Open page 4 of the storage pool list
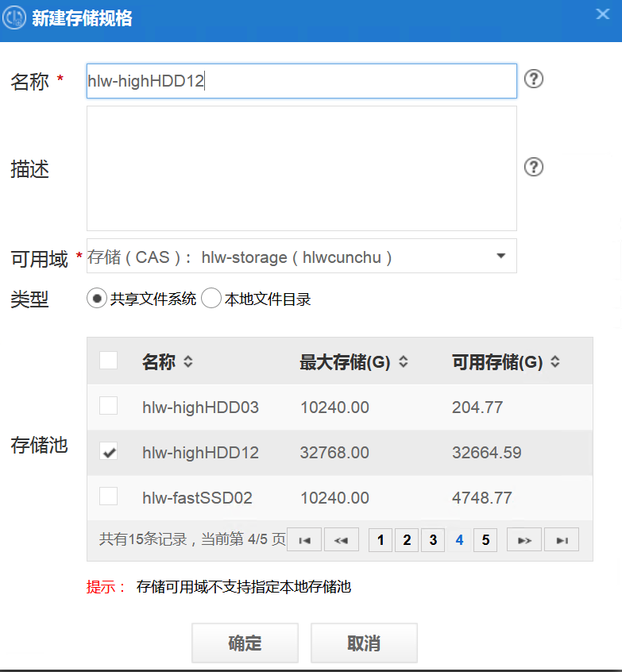The image size is (622, 672). click(x=459, y=540)
